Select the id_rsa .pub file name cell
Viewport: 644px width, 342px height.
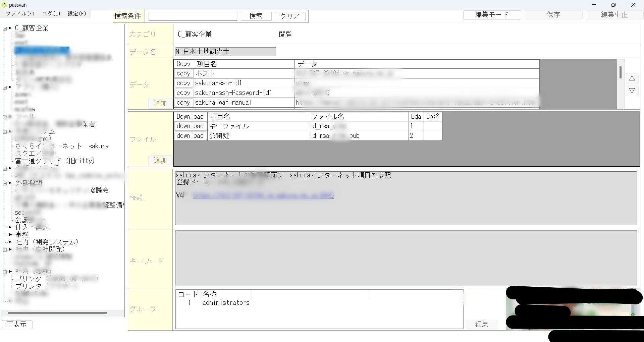tap(358, 136)
